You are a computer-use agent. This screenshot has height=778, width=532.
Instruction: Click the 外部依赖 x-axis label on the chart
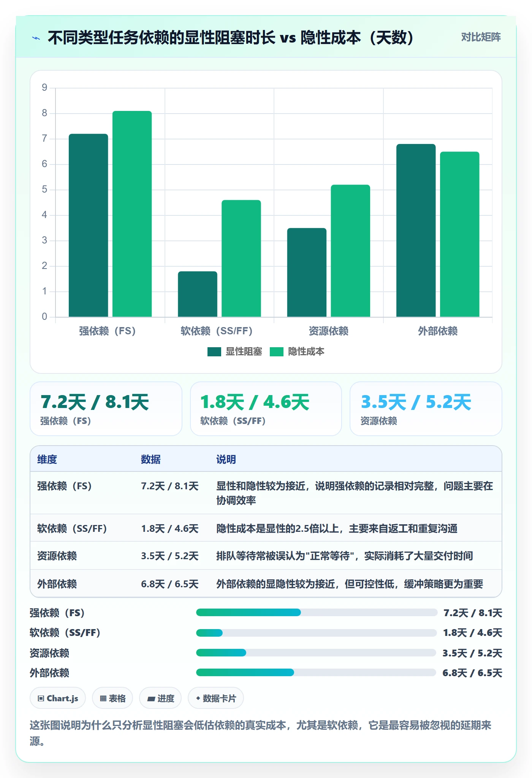pos(438,331)
